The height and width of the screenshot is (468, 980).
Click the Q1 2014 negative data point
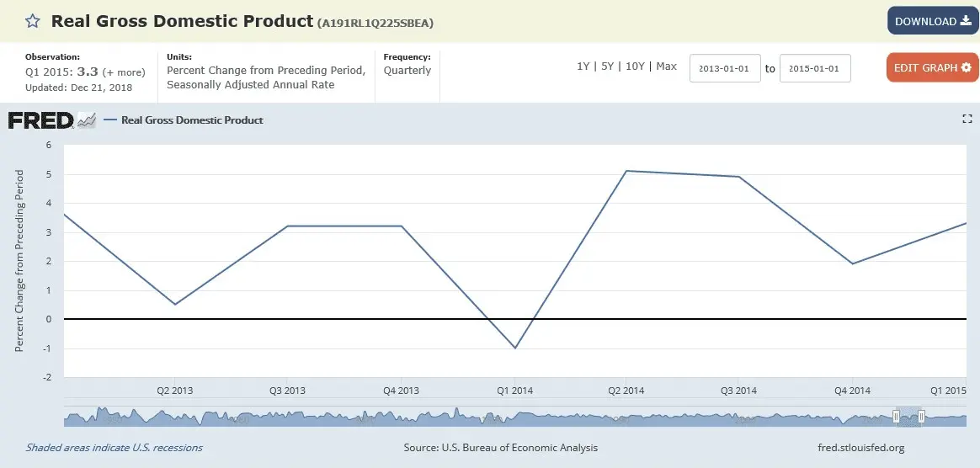(x=515, y=348)
